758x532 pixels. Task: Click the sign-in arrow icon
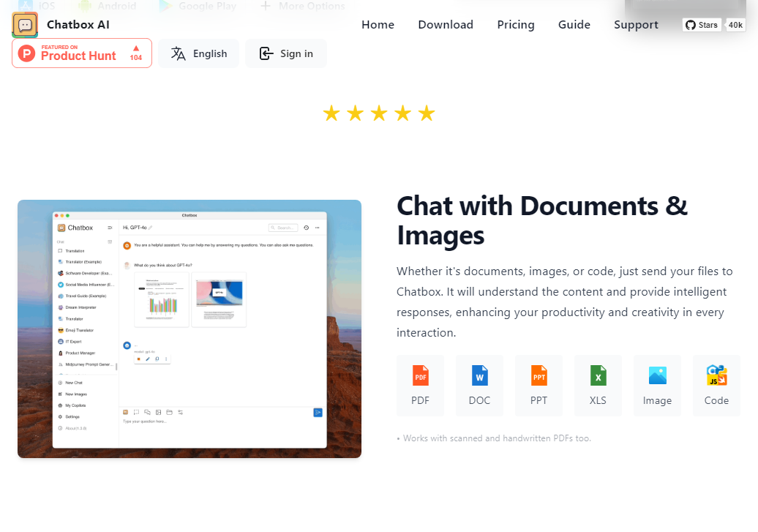[x=266, y=53]
